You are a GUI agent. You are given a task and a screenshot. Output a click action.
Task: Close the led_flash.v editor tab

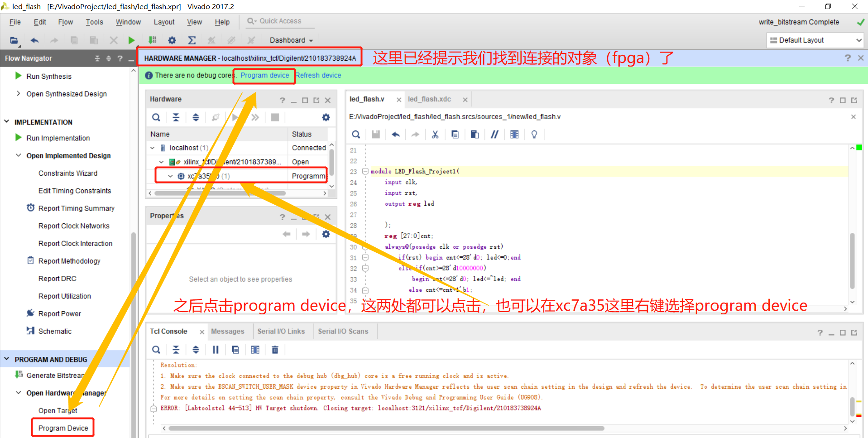click(x=399, y=100)
